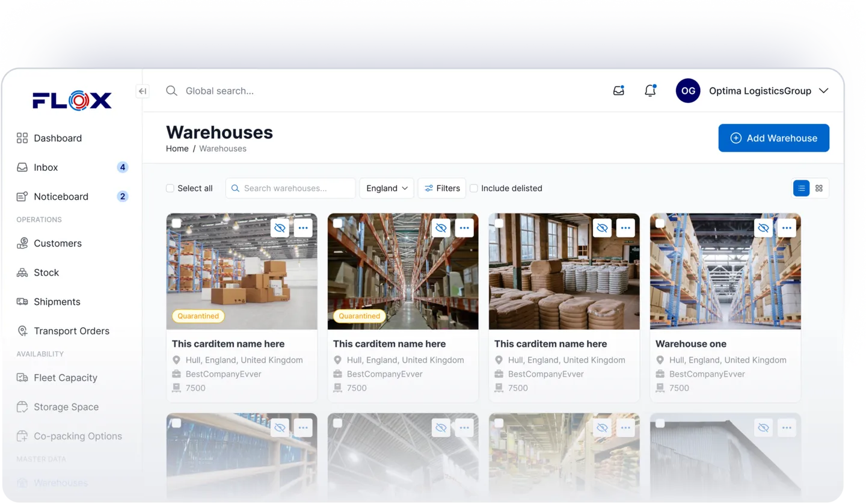Tick the checkbox on Warehouse one card

pyautogui.click(x=660, y=223)
